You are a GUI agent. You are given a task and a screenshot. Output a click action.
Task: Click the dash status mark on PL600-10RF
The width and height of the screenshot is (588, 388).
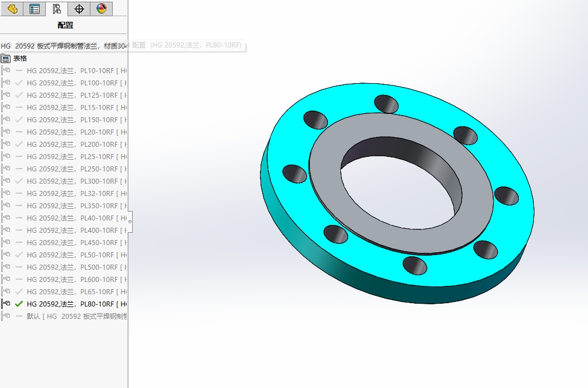click(19, 279)
